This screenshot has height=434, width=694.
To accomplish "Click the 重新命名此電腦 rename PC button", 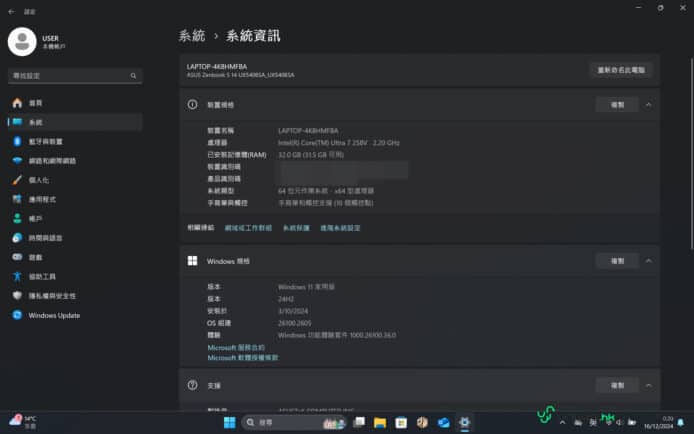I will (x=620, y=70).
